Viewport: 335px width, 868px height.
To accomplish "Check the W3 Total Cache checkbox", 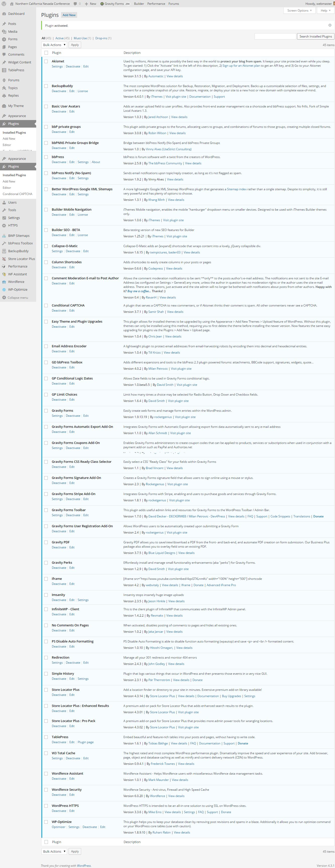I will (x=46, y=753).
